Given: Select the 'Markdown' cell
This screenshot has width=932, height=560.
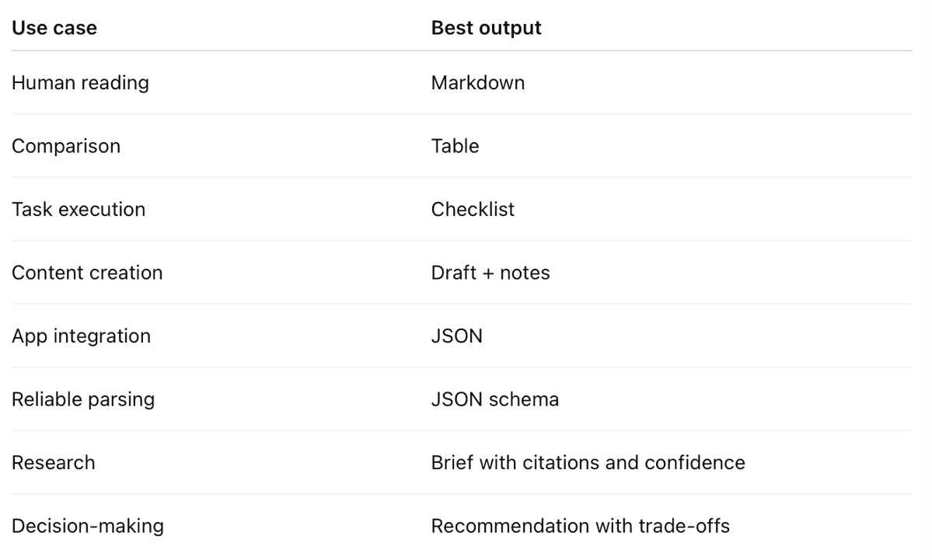Looking at the screenshot, I should (478, 82).
